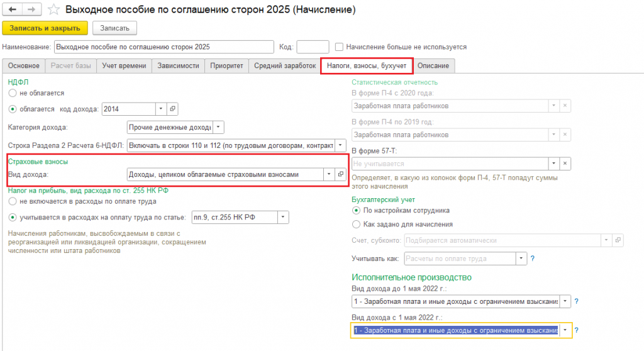Screen dimensions: 644x351
Task: Open selection icon next to income code 2014
Action: pyautogui.click(x=173, y=109)
